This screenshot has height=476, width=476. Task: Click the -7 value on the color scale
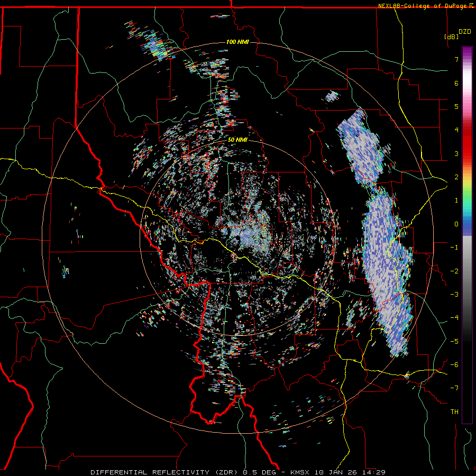[454, 388]
